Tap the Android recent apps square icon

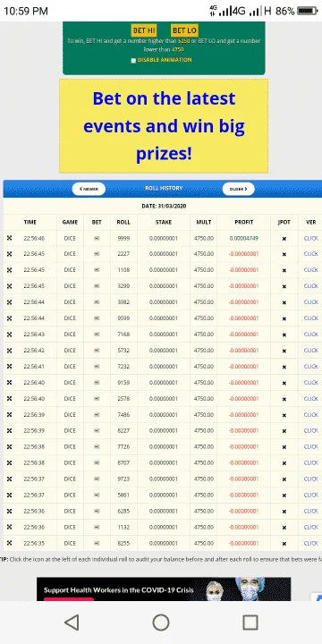click(x=250, y=623)
